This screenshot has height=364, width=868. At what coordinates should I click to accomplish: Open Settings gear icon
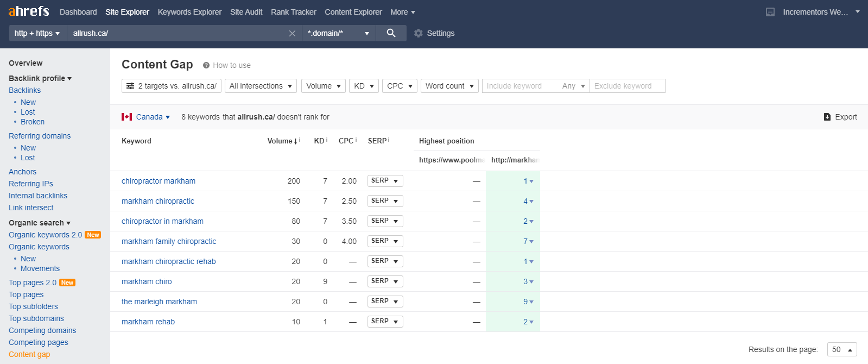tap(418, 33)
